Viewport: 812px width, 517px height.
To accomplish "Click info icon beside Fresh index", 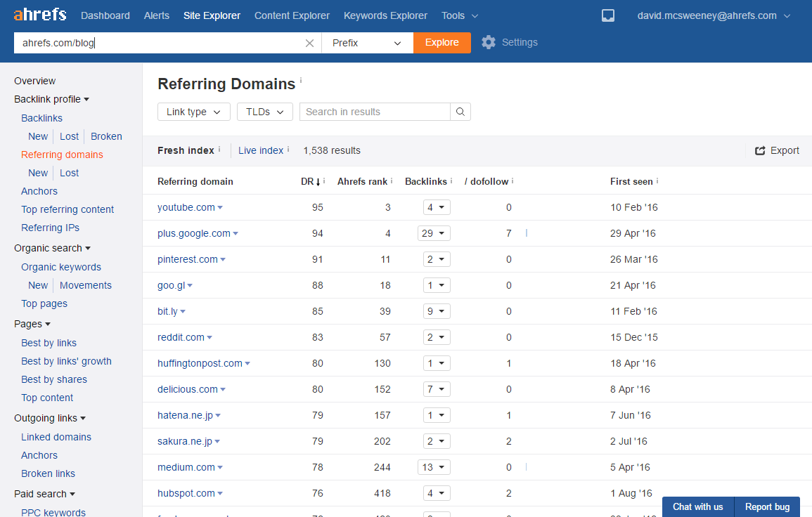I will tap(219, 149).
